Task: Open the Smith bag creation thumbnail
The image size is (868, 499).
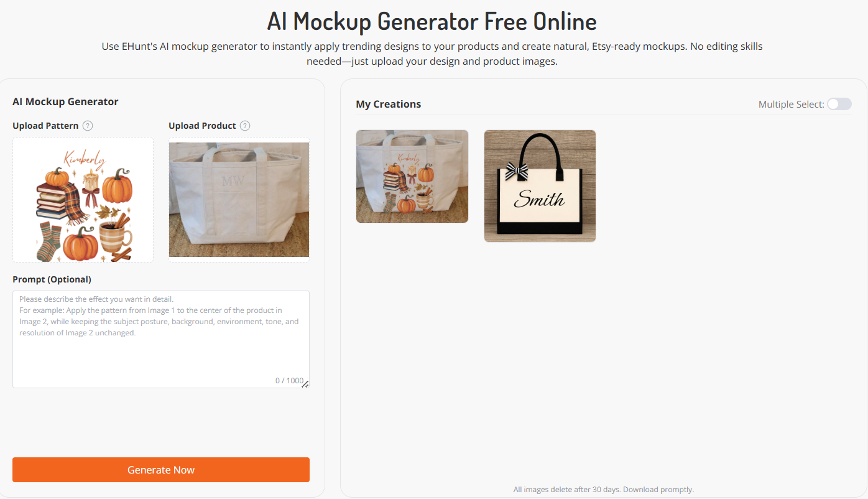Action: pyautogui.click(x=540, y=186)
